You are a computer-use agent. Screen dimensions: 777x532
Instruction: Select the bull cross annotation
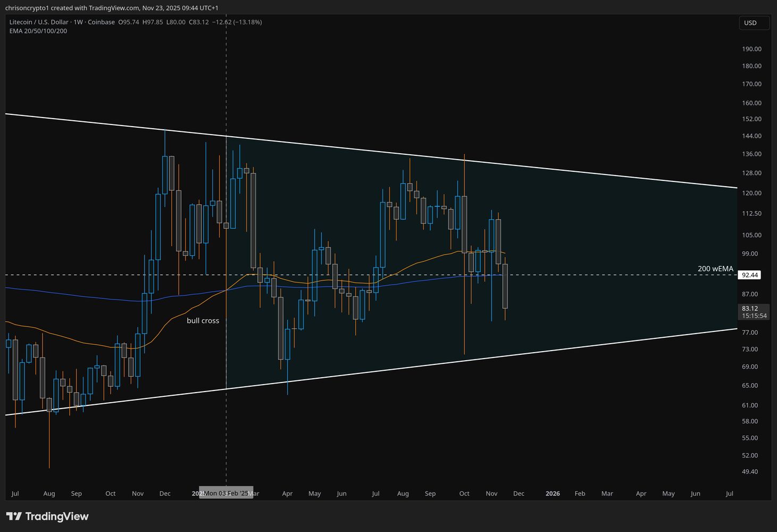pyautogui.click(x=203, y=320)
